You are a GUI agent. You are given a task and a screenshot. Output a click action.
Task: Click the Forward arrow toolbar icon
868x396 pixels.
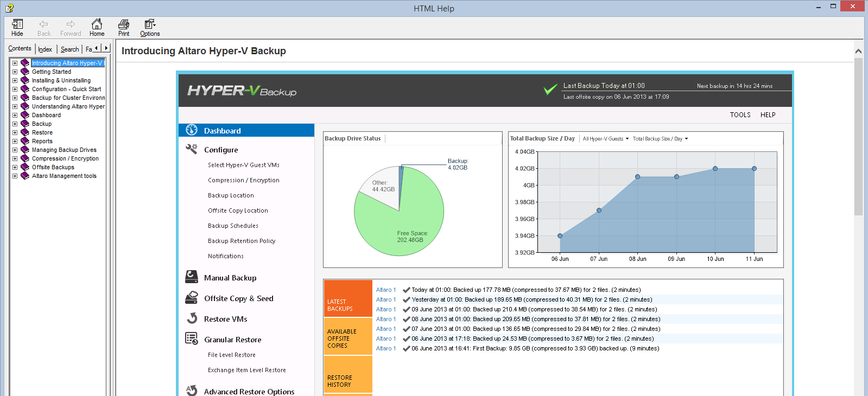(x=71, y=28)
